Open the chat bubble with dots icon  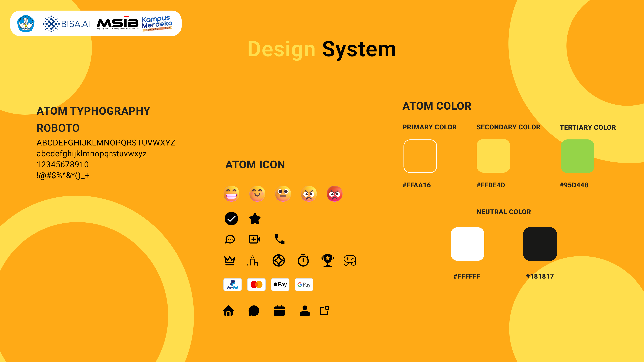point(230,239)
